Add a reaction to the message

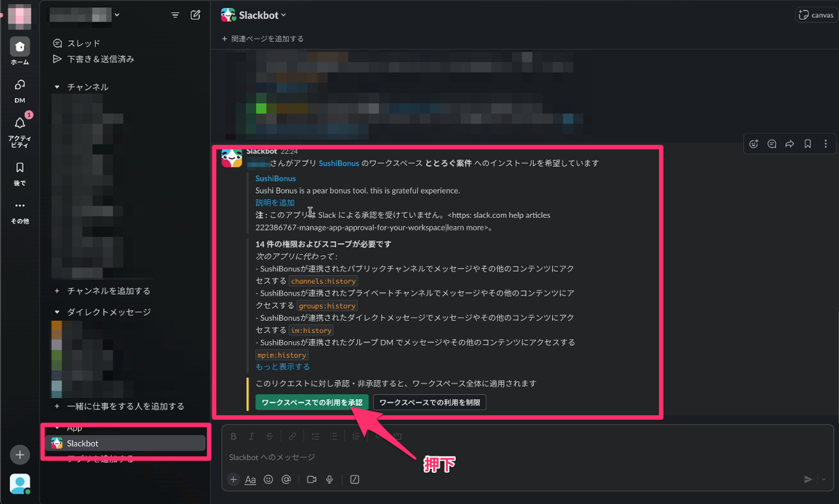coord(753,144)
